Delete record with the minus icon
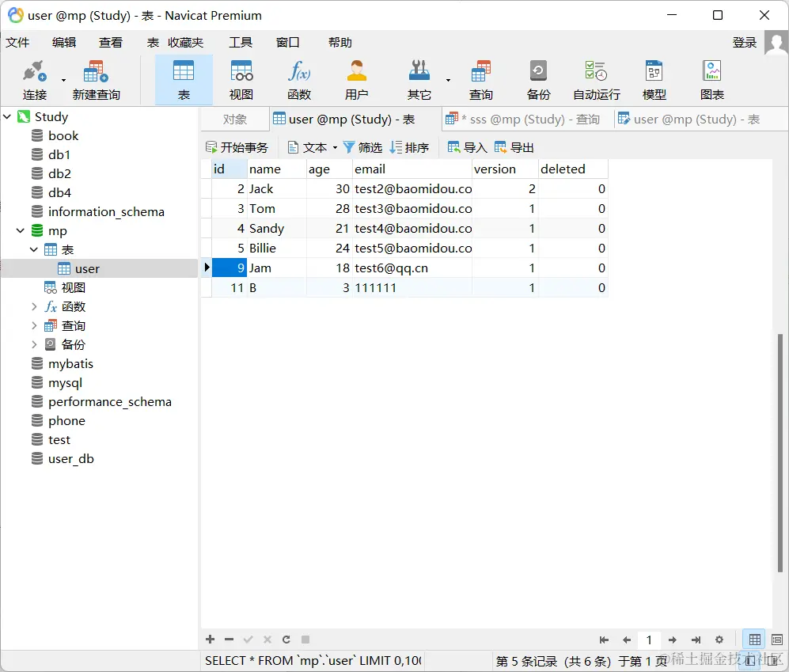 point(229,640)
